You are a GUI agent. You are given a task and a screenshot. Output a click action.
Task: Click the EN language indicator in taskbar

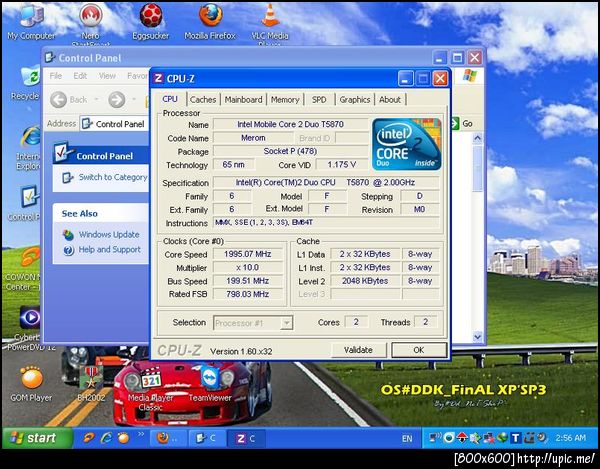pyautogui.click(x=406, y=438)
